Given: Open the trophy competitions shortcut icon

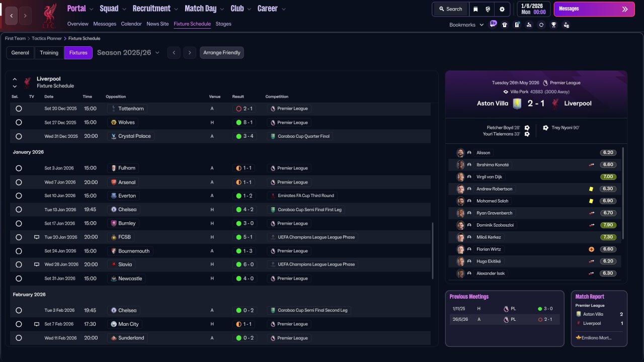Looking at the screenshot, I should pos(553,25).
